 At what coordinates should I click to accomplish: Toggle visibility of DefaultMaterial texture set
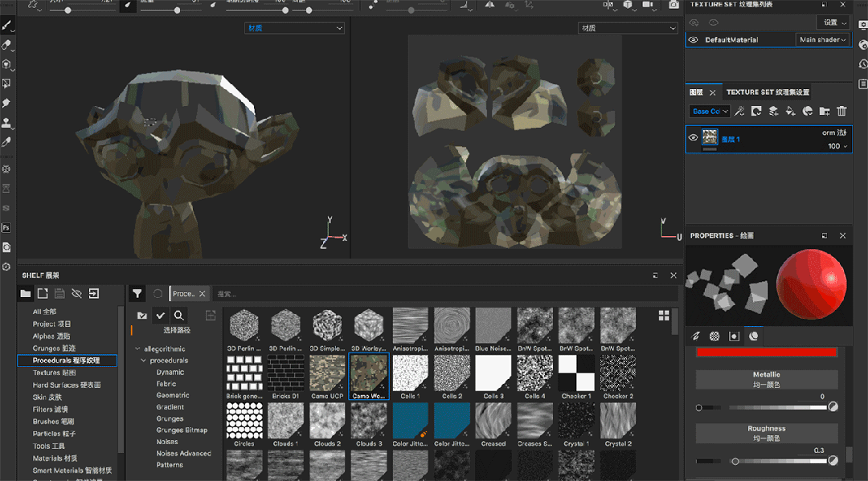click(693, 40)
